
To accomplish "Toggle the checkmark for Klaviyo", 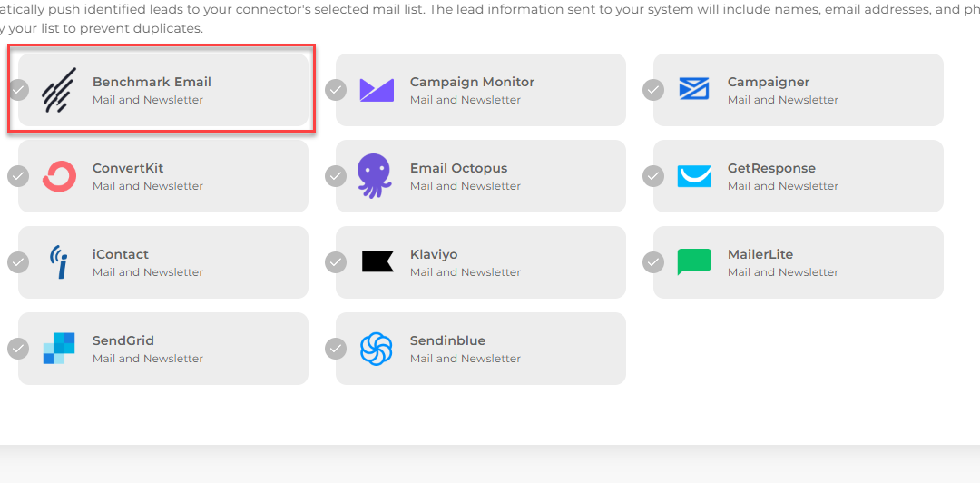I will tap(336, 262).
